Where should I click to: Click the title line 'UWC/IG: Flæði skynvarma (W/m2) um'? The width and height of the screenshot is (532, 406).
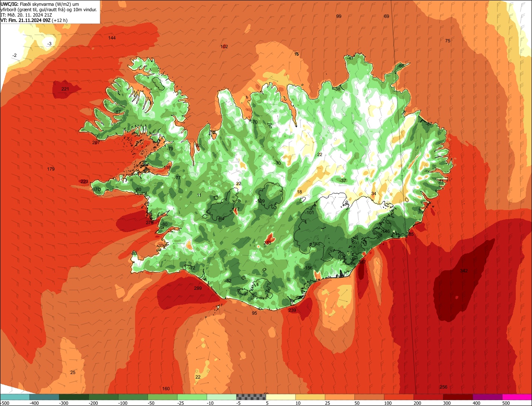40,4
